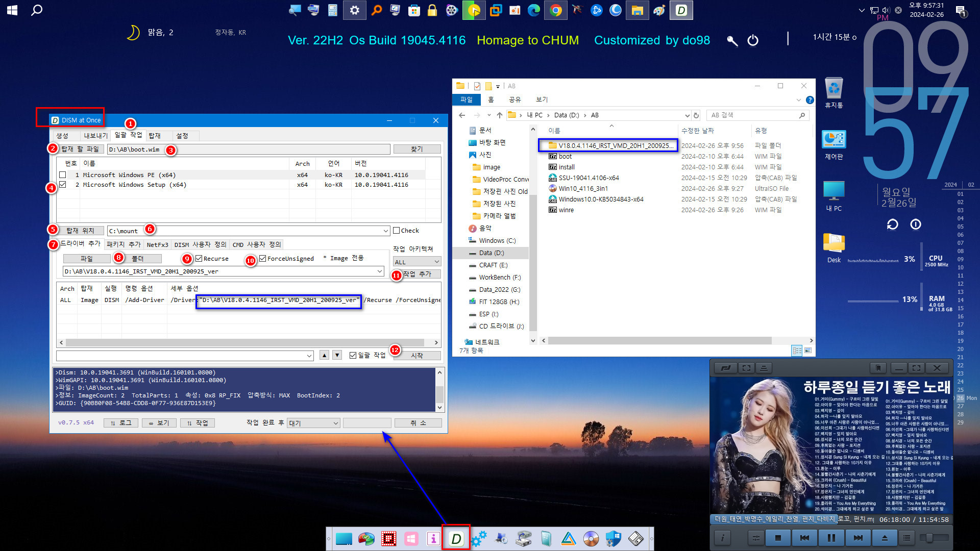Expand the Explorer ribbon chevron
The image size is (980, 551).
point(799,100)
